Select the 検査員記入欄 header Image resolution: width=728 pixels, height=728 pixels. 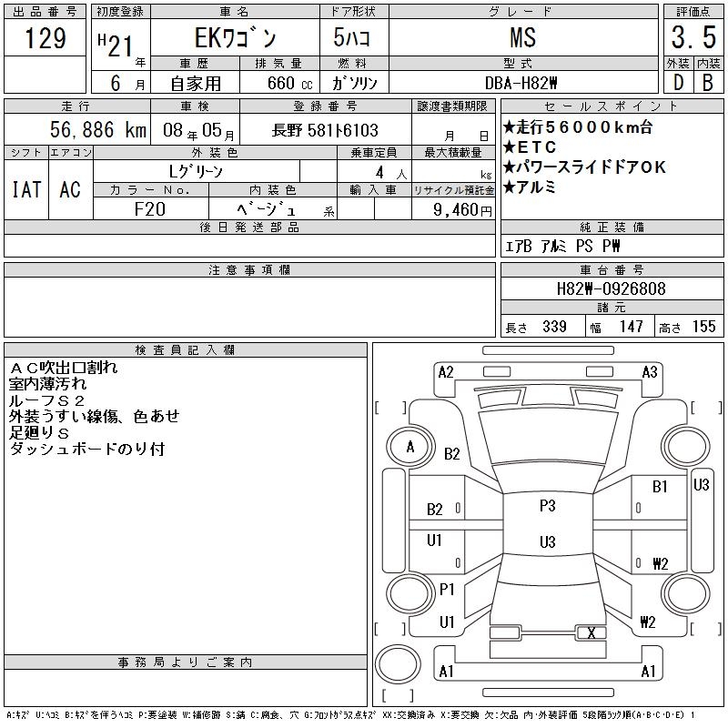[185, 350]
